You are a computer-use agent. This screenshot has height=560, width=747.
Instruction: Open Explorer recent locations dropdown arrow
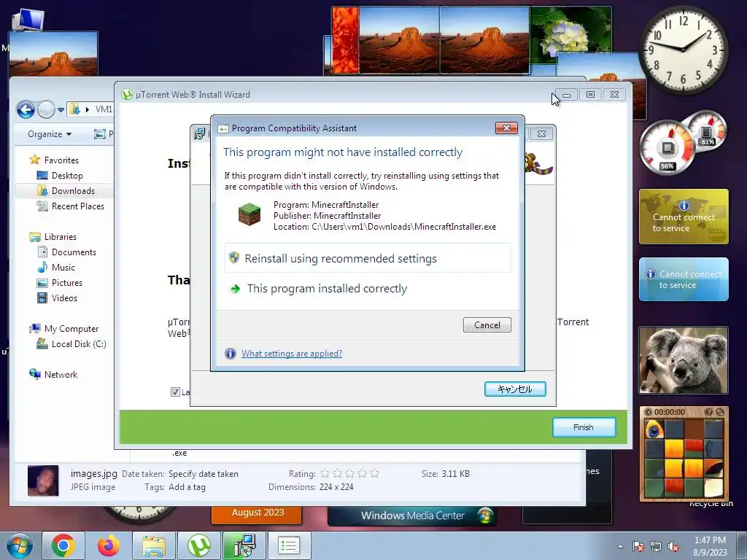(61, 110)
